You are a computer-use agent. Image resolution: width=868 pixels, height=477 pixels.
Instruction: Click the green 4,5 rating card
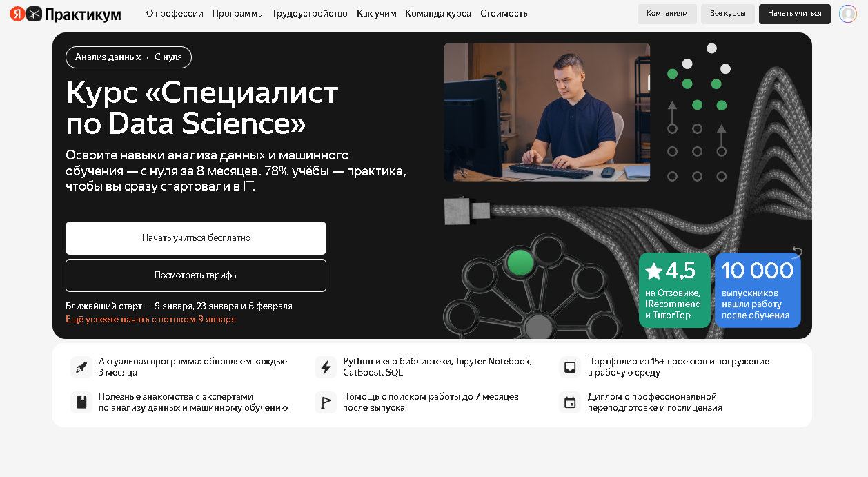click(674, 290)
